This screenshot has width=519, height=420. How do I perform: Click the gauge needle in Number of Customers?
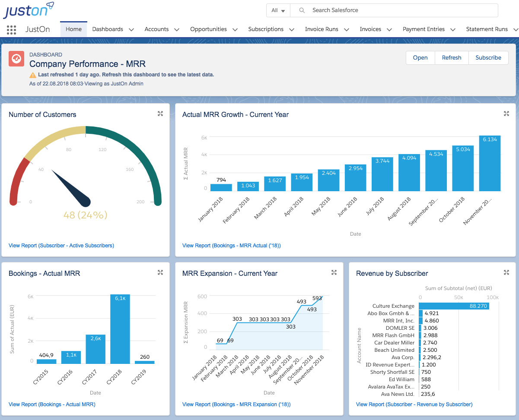pyautogui.click(x=71, y=188)
